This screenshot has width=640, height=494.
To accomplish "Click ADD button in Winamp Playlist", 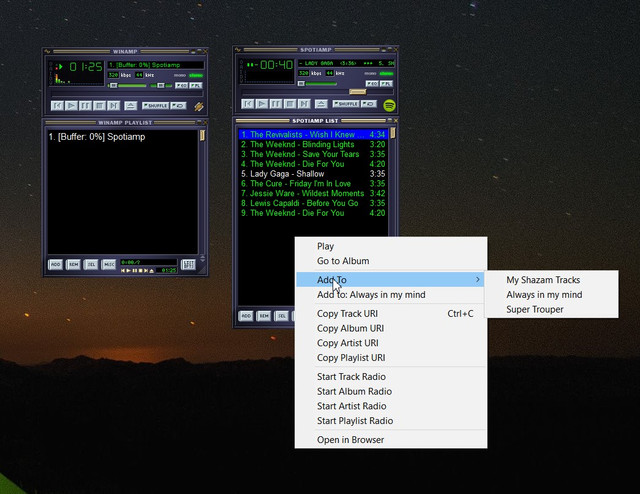I will click(55, 265).
